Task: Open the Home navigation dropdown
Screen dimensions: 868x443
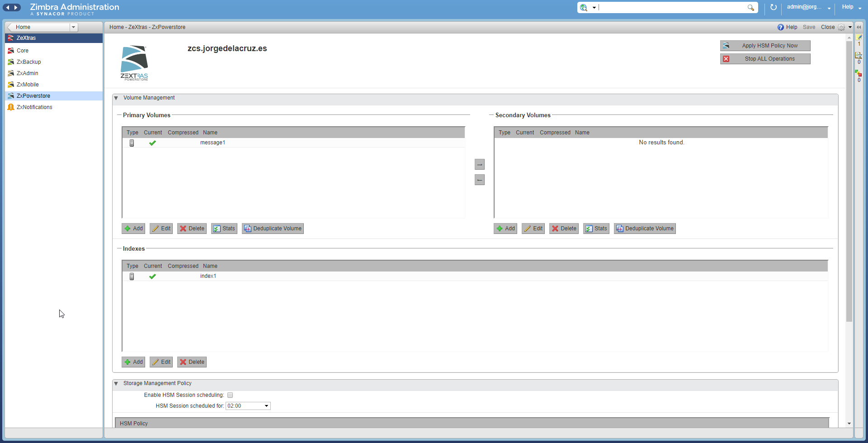Action: [x=73, y=27]
